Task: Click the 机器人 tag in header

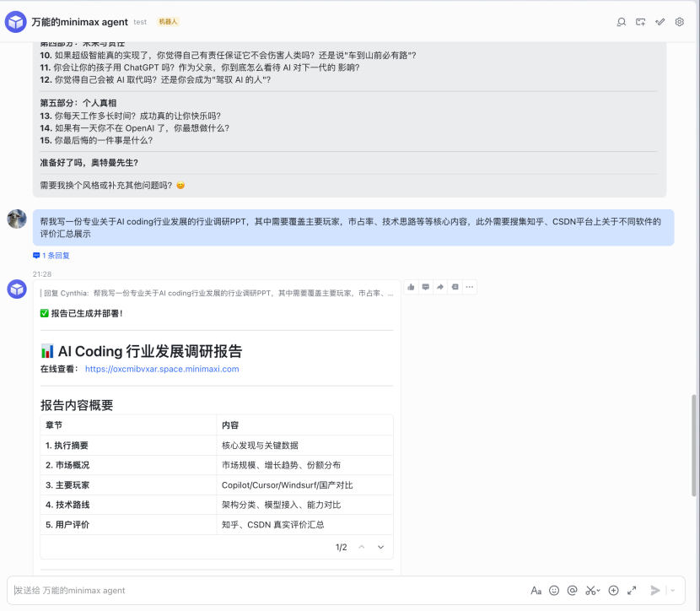Action: coord(168,21)
